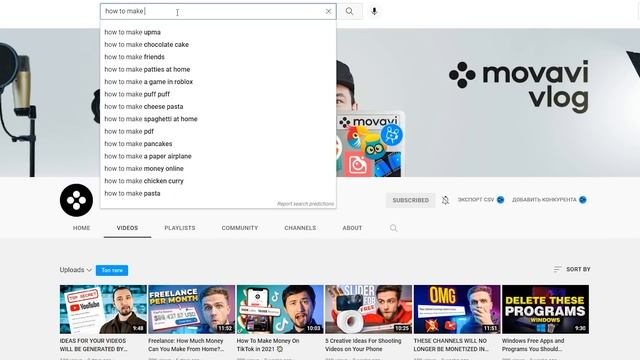Select suggestion 'how to make cheese pasta'
The image size is (640, 360).
(218, 107)
